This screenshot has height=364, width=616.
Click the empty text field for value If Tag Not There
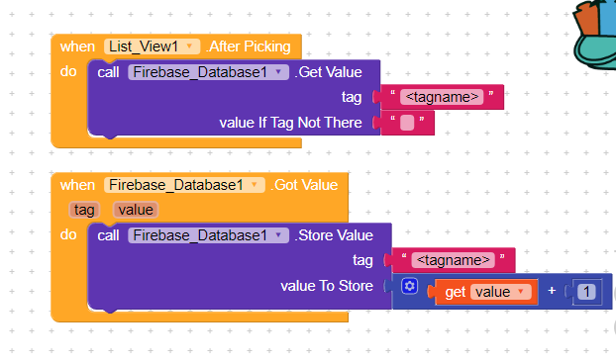407,123
